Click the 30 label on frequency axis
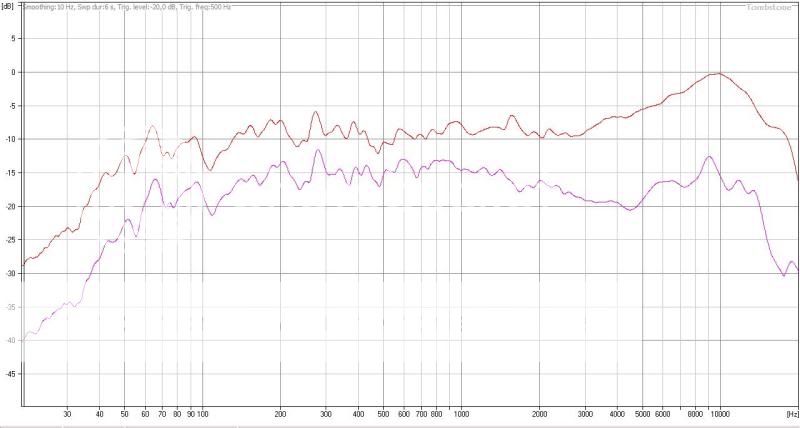The width and height of the screenshot is (800, 428). tap(67, 413)
